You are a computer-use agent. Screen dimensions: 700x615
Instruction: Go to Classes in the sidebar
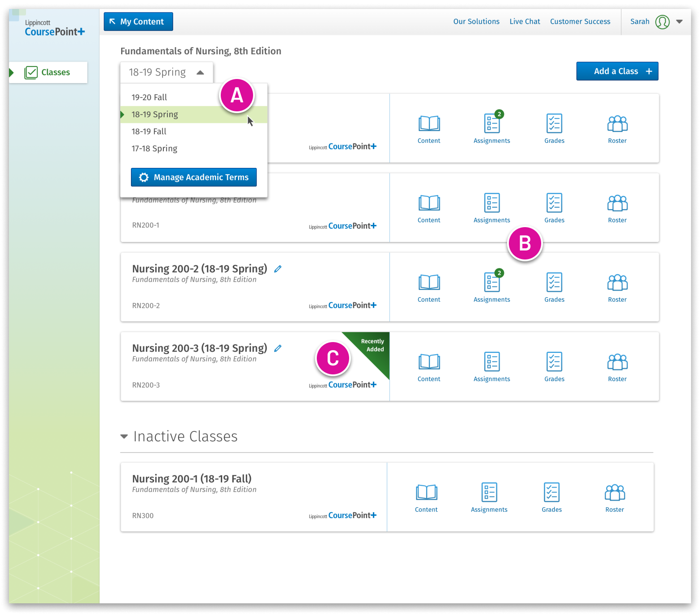[55, 72]
